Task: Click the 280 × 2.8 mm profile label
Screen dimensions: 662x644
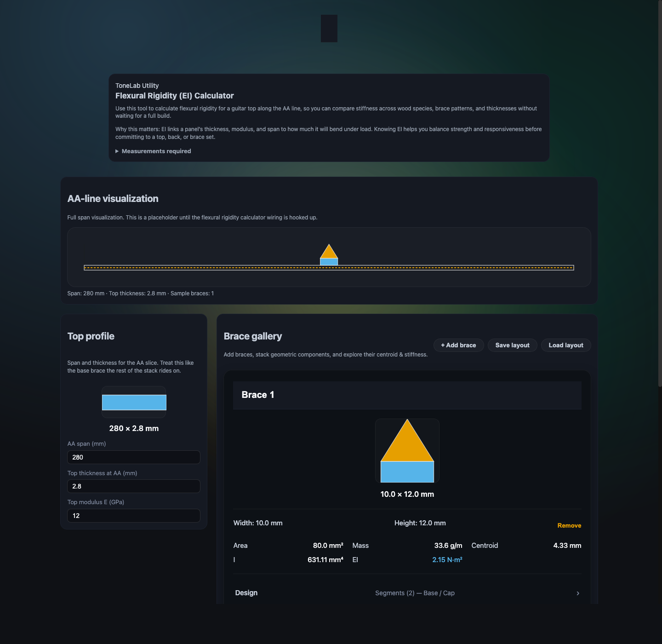Action: coord(134,428)
